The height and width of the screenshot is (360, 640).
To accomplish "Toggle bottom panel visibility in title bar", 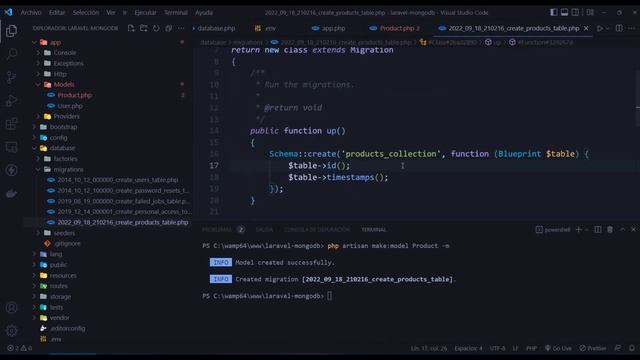I will point(564,12).
